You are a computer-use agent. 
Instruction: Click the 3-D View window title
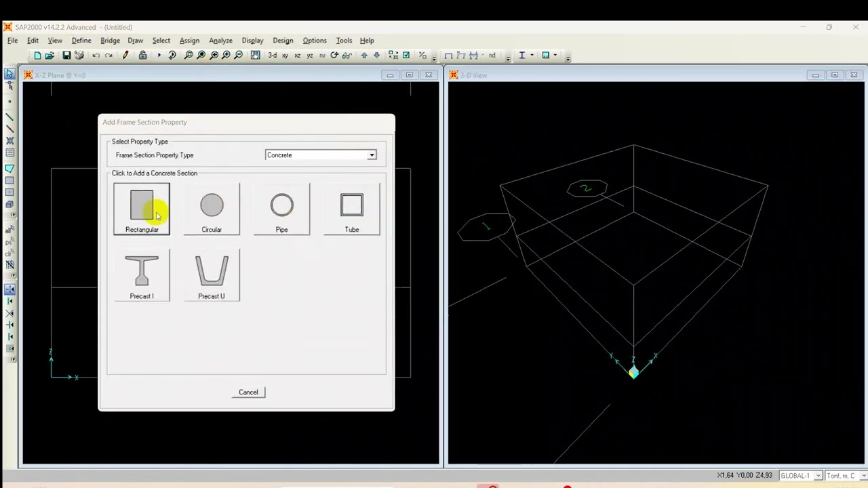474,75
